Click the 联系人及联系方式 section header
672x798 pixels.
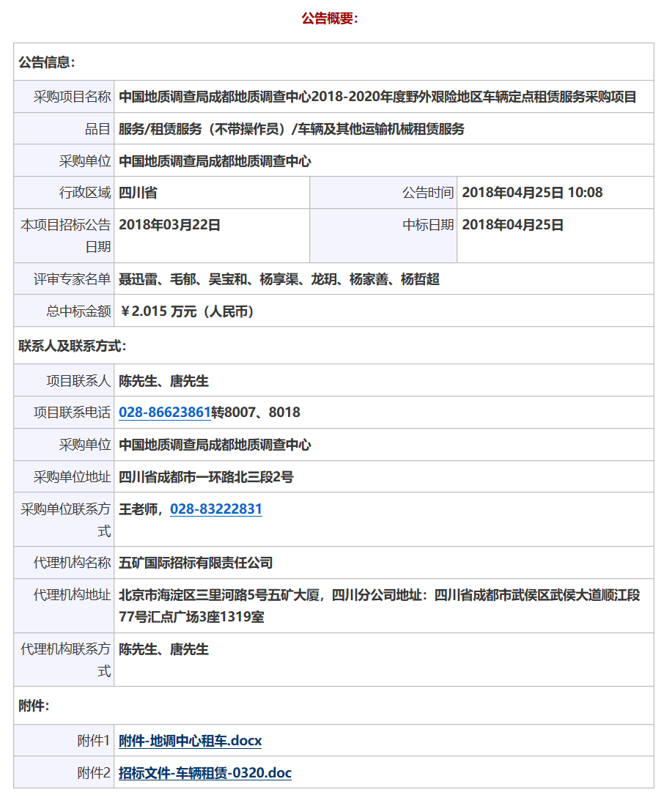(73, 346)
